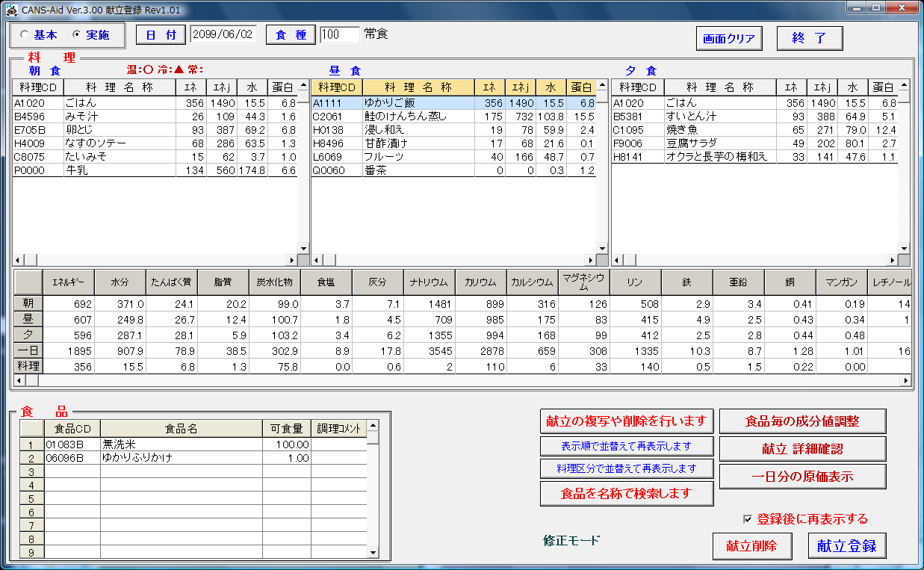
Task: Click the 献立登録 button
Action: tap(846, 546)
